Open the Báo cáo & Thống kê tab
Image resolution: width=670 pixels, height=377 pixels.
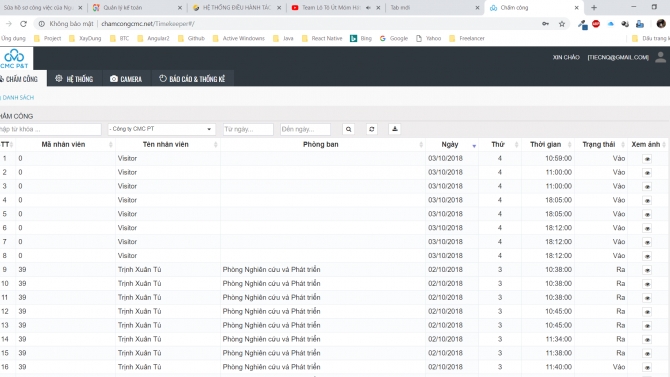192,79
